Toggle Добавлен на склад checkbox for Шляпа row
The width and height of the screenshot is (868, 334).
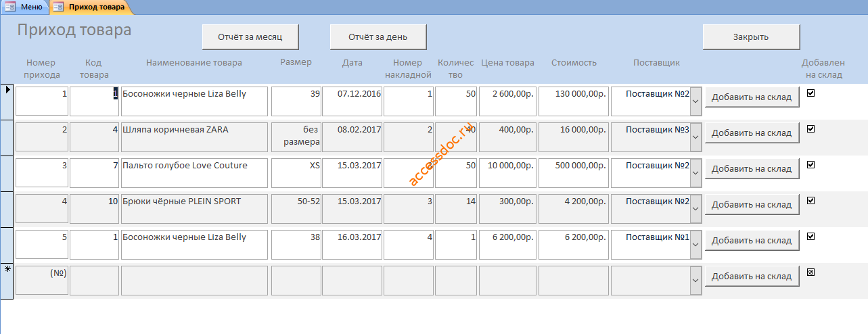(810, 129)
